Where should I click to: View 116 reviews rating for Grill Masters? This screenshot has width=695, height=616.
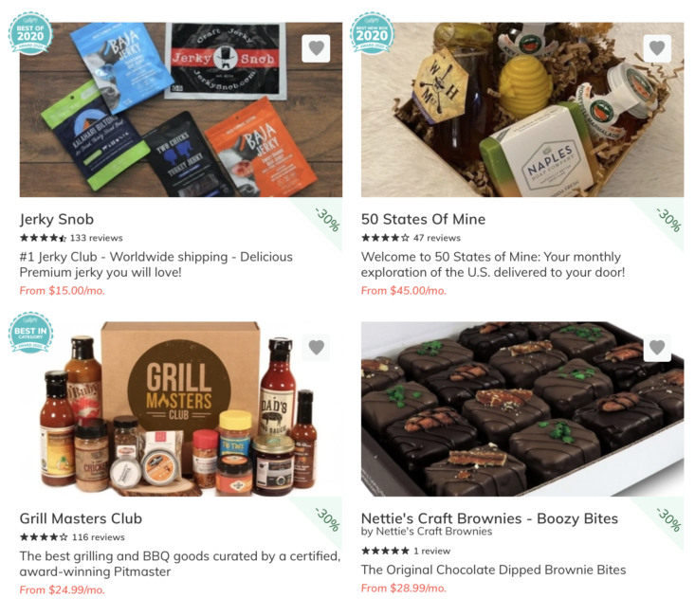point(72,537)
